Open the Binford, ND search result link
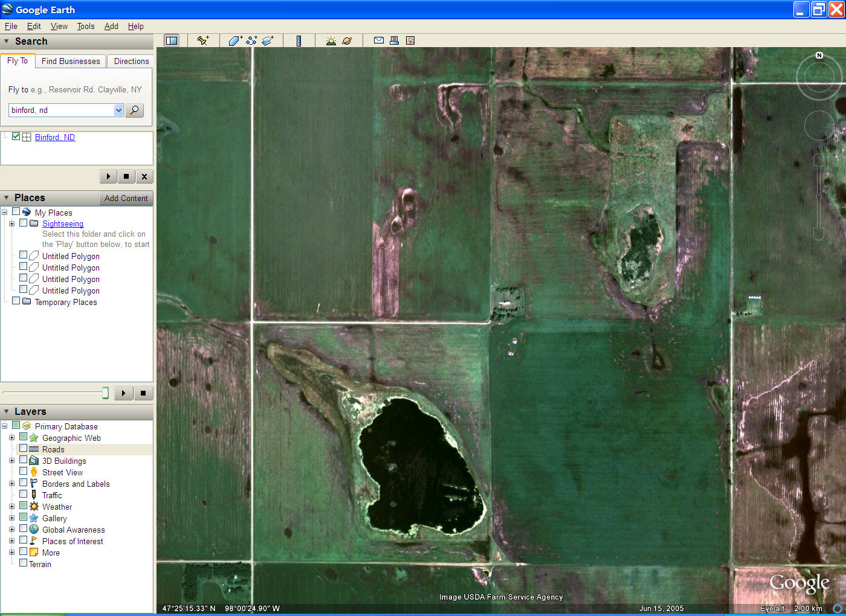846x616 pixels. click(55, 137)
